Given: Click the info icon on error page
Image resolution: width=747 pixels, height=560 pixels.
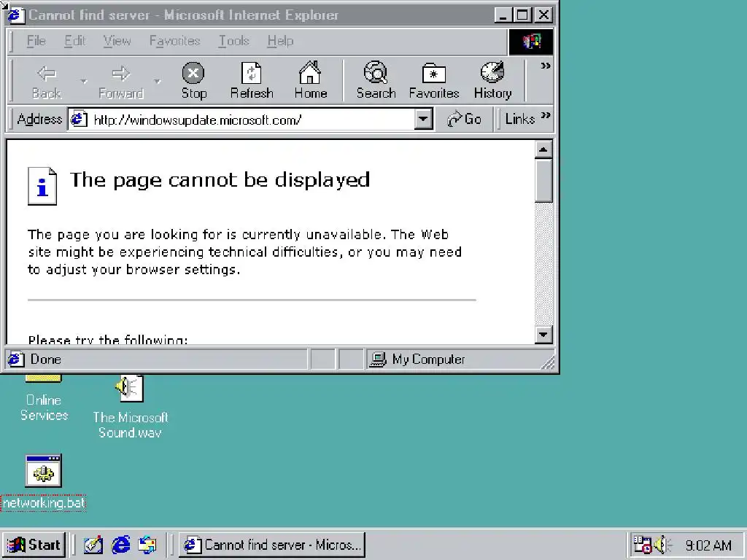Looking at the screenshot, I should point(42,186).
